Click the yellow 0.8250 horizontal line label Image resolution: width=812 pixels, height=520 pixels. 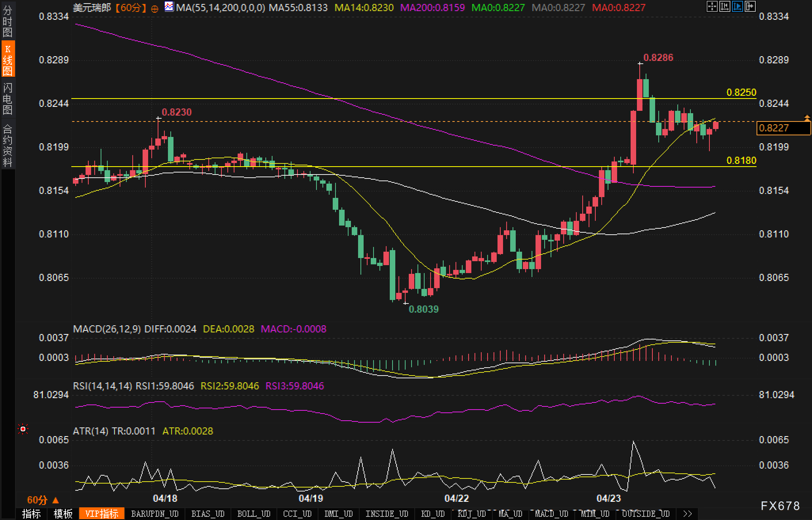741,92
